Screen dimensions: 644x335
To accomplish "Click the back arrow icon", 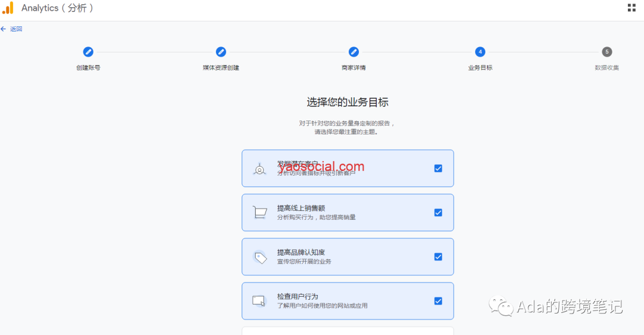I will (4, 29).
